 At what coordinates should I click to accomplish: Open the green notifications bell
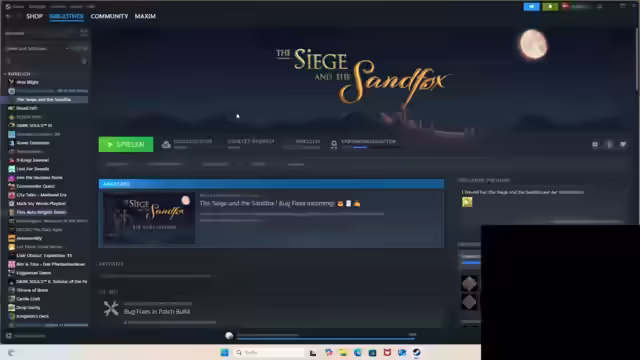coord(550,7)
